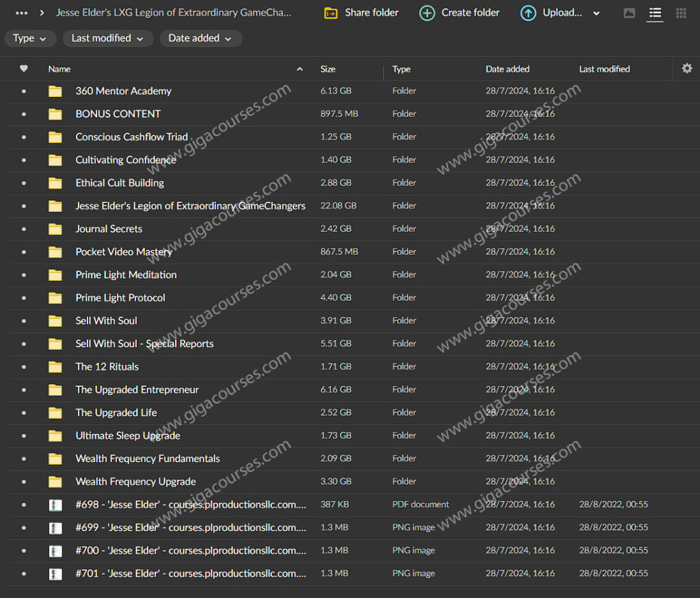Image resolution: width=700 pixels, height=598 pixels.
Task: Click the PDF file icon for #698
Action: tap(55, 505)
